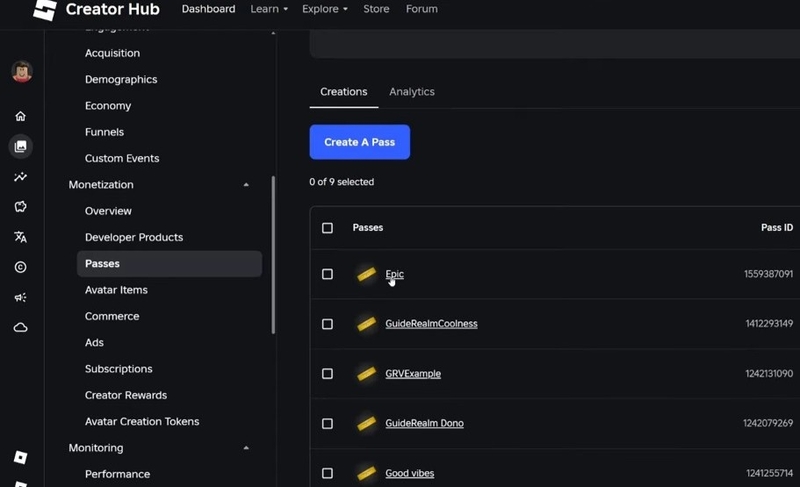Switch to the Creations tab
This screenshot has width=800, height=487.
(344, 92)
